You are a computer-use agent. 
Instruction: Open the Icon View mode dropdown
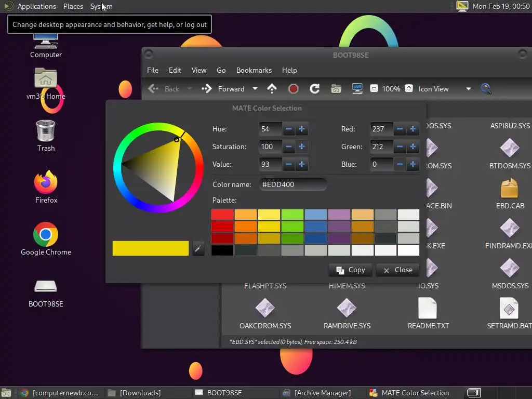444,89
